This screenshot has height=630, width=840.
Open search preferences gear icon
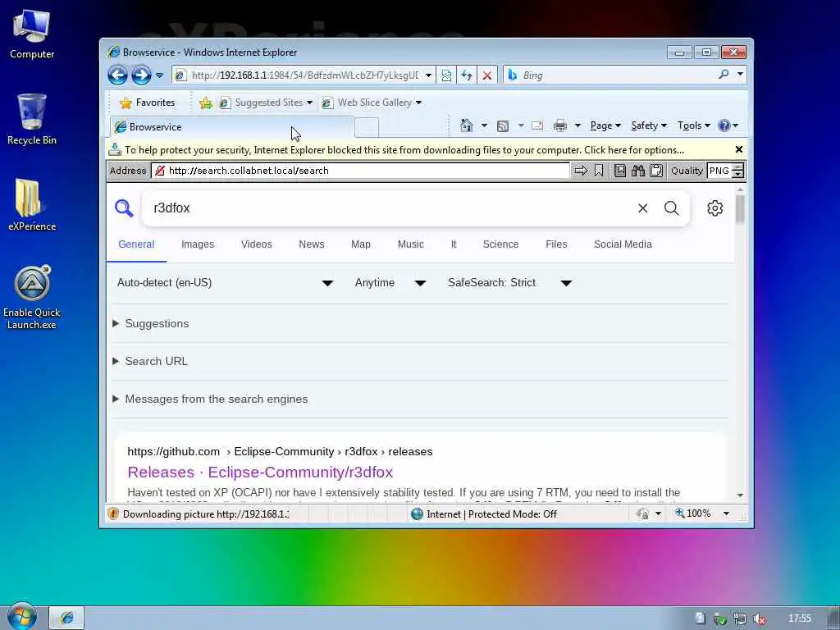pos(714,208)
